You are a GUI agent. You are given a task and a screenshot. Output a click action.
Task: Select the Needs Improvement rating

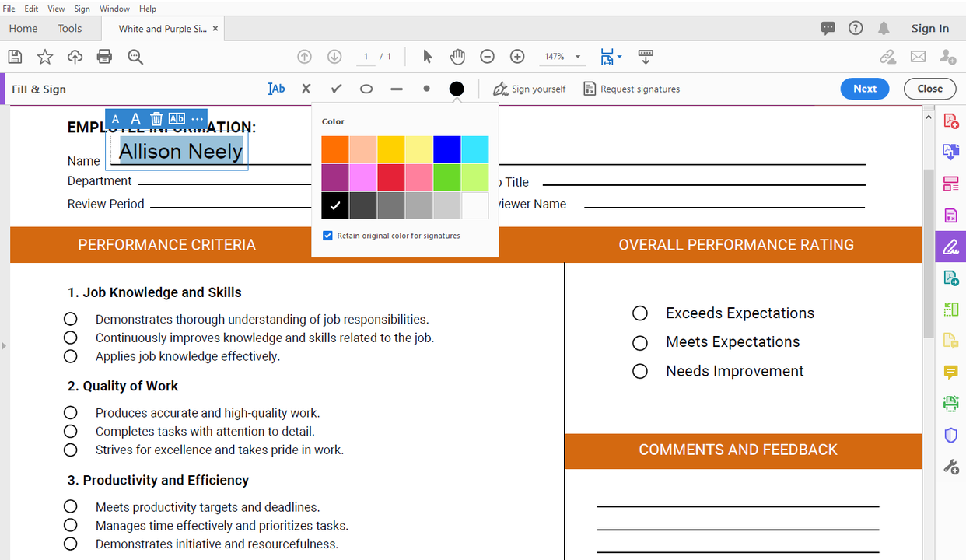(x=639, y=371)
